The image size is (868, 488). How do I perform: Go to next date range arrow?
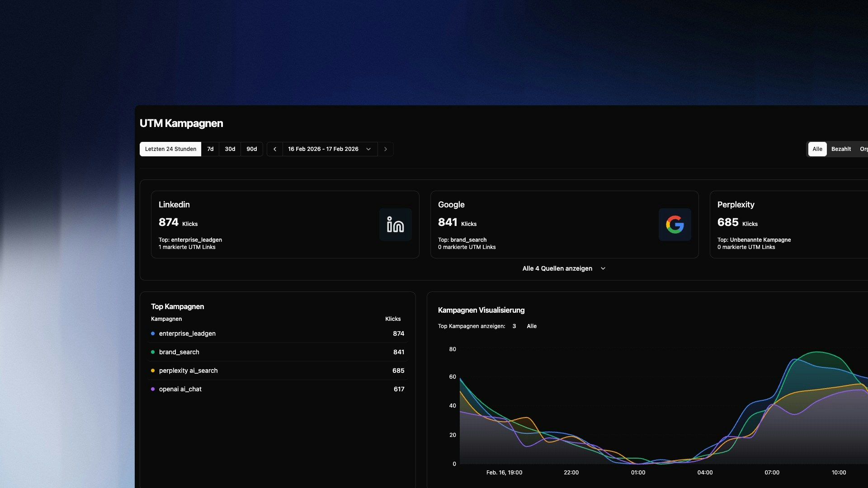coord(385,149)
